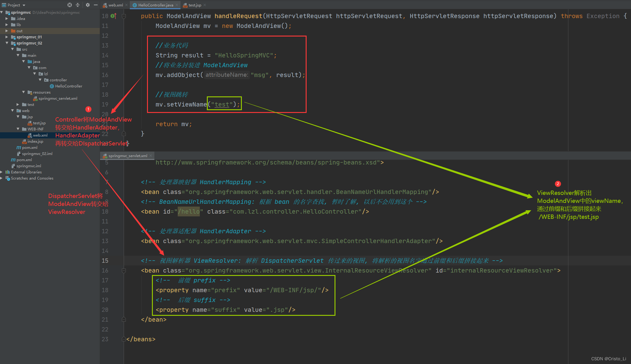Click the lzl package folder icon

[41, 74]
